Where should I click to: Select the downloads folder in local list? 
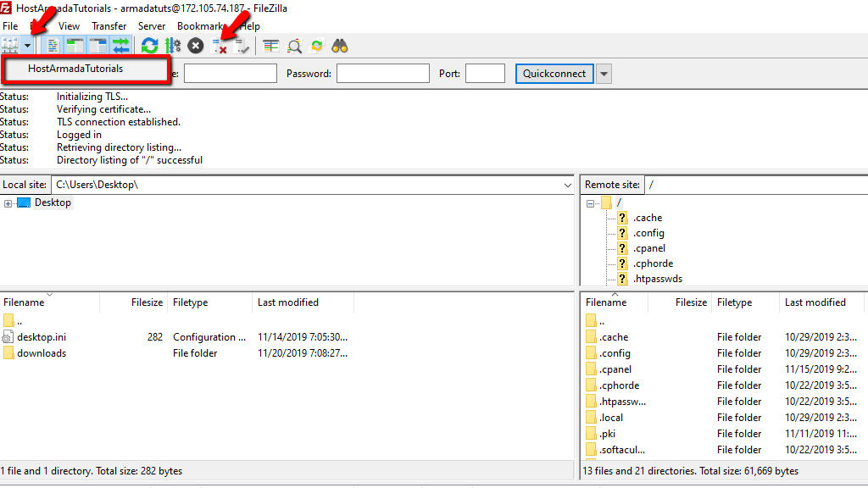click(x=42, y=353)
